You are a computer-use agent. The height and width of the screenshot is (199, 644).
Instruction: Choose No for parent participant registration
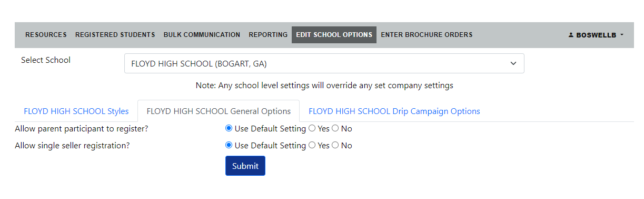click(x=335, y=128)
